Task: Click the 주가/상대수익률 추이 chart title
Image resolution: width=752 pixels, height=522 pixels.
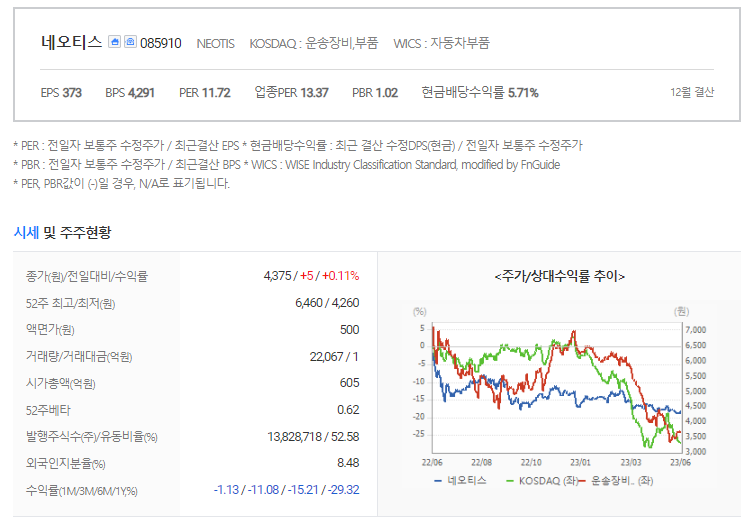Action: point(559,276)
